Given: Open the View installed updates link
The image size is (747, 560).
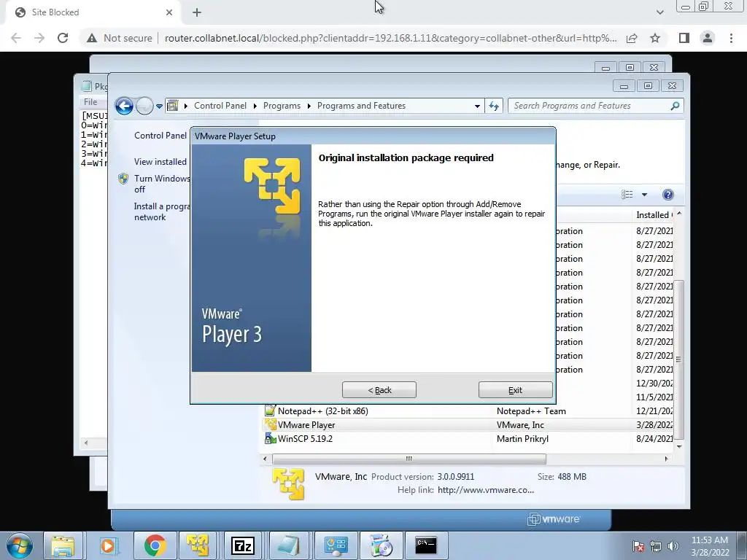Looking at the screenshot, I should pos(160,162).
